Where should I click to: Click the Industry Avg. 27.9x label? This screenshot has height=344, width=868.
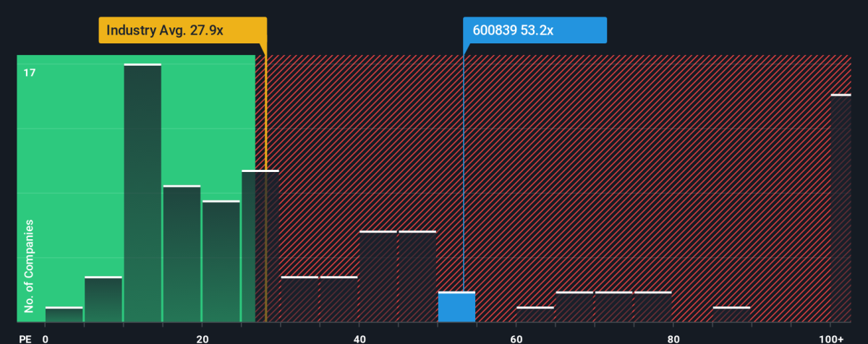click(x=182, y=30)
